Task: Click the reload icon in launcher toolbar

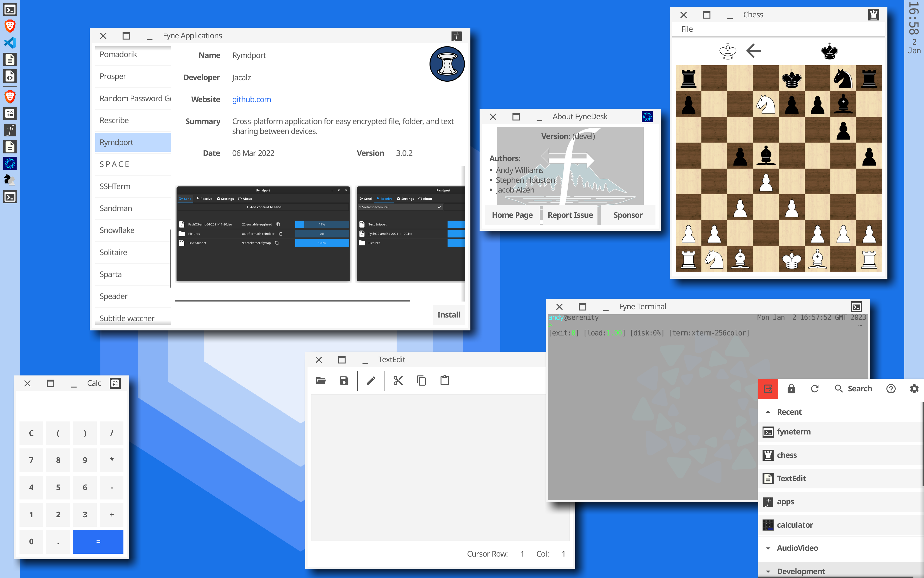Action: pos(815,389)
